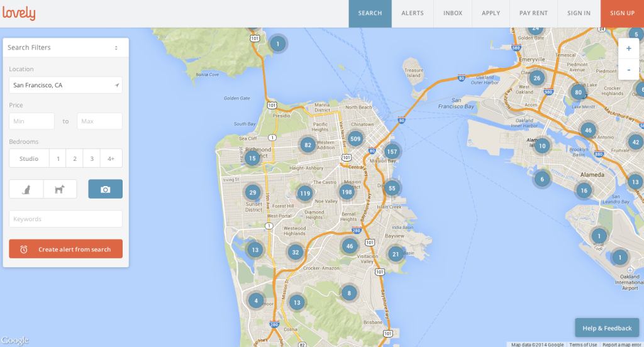Open the 42 listings cluster marker
The image size is (644, 347).
coord(636,142)
